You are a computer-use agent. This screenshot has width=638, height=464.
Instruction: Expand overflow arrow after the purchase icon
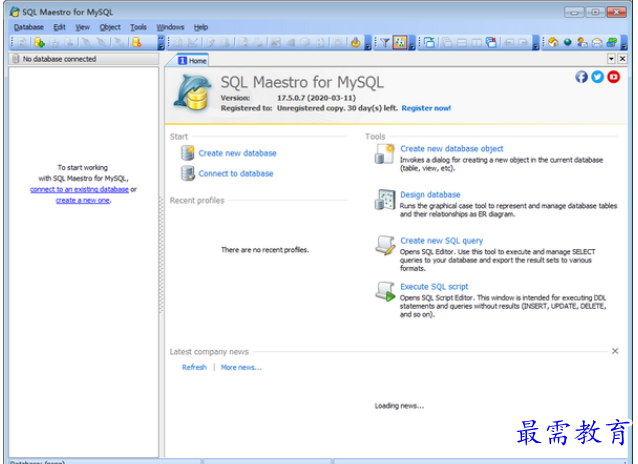coord(624,43)
